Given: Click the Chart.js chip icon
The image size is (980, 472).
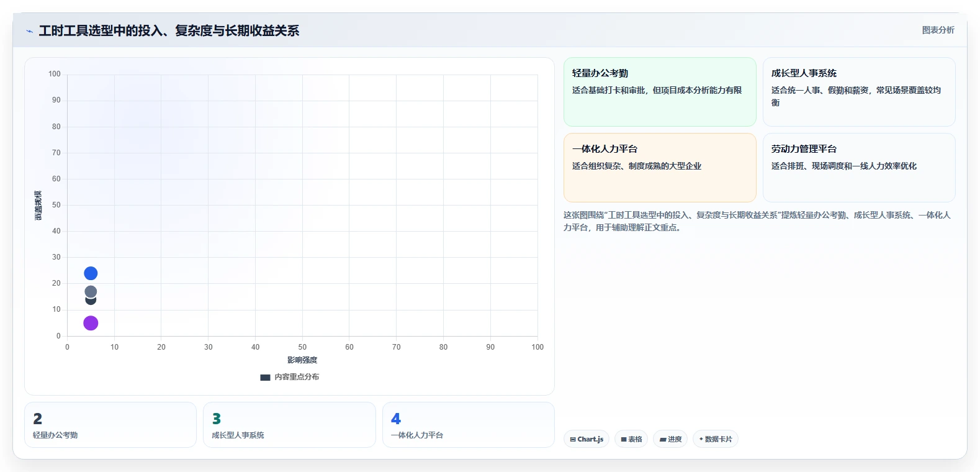Looking at the screenshot, I should (x=573, y=440).
